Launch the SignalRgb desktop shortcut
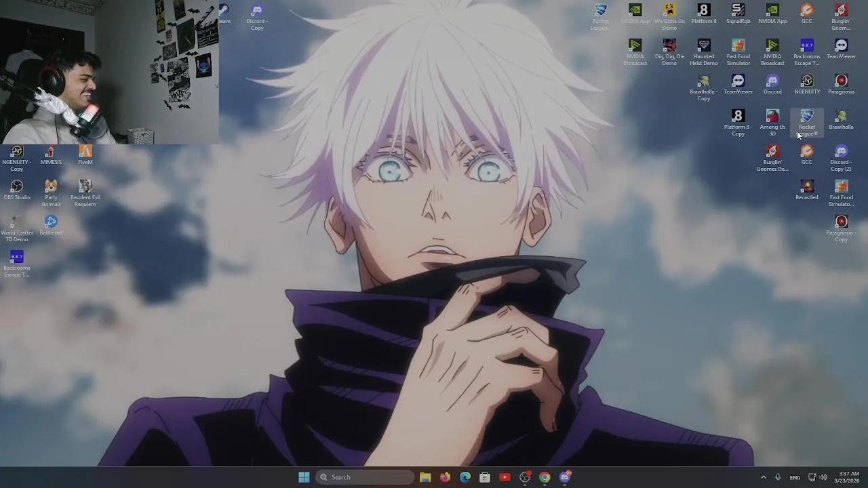Image resolution: width=868 pixels, height=488 pixels. tap(738, 14)
